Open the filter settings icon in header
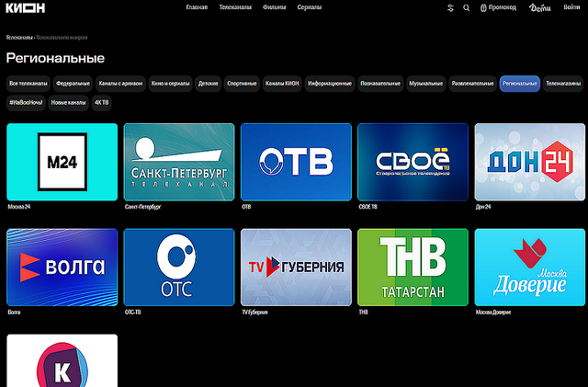 [x=450, y=8]
